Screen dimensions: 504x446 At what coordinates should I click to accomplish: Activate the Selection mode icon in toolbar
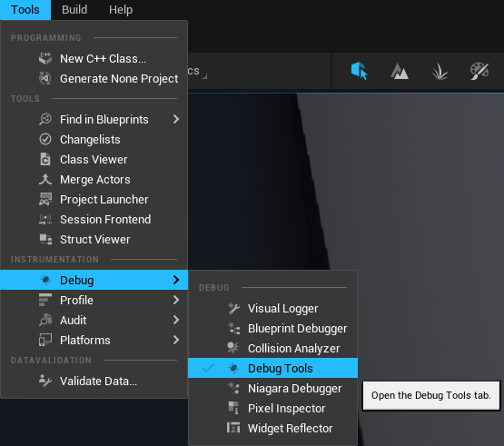(x=359, y=71)
